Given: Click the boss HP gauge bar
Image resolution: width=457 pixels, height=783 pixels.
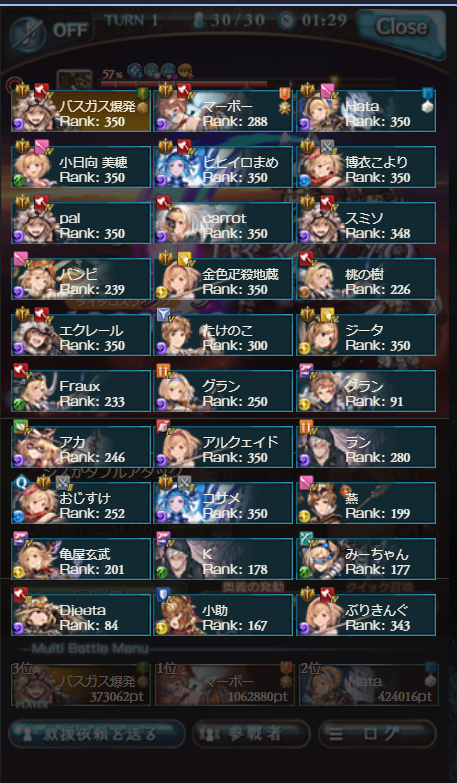Looking at the screenshot, I should [x=184, y=84].
